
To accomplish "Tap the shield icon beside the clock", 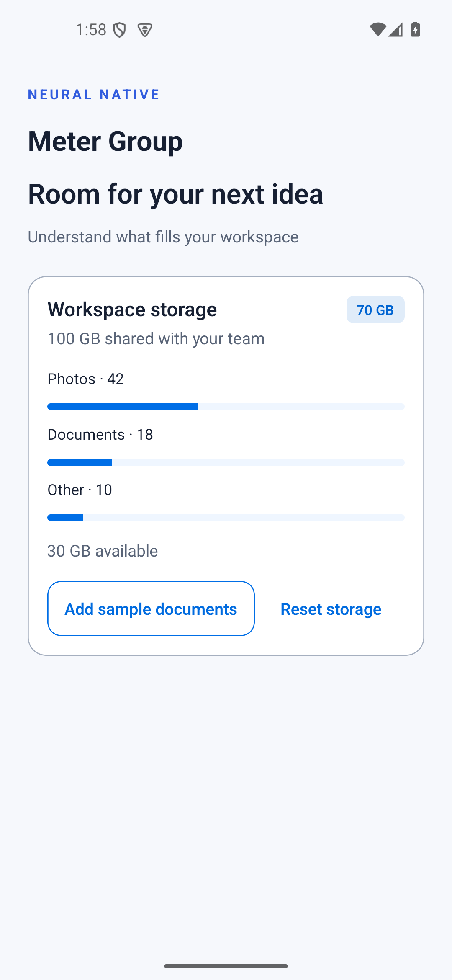I will pyautogui.click(x=120, y=30).
